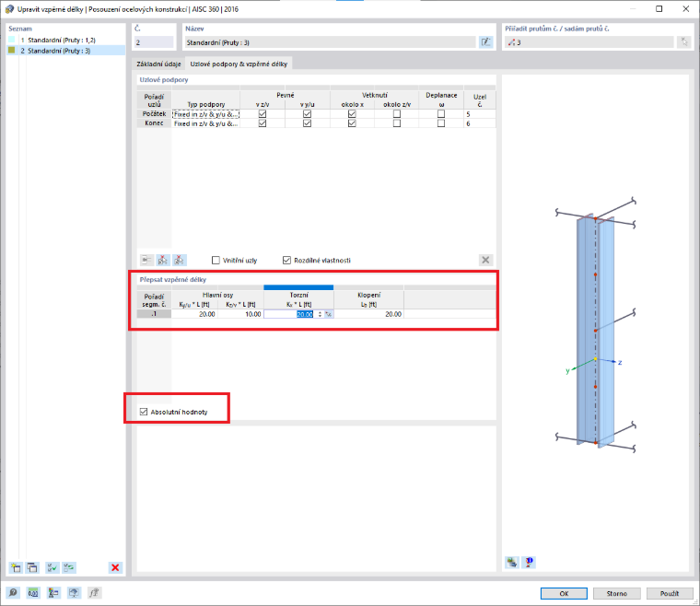Toggle 'okolo x' checkbox in Počátek row

352,114
